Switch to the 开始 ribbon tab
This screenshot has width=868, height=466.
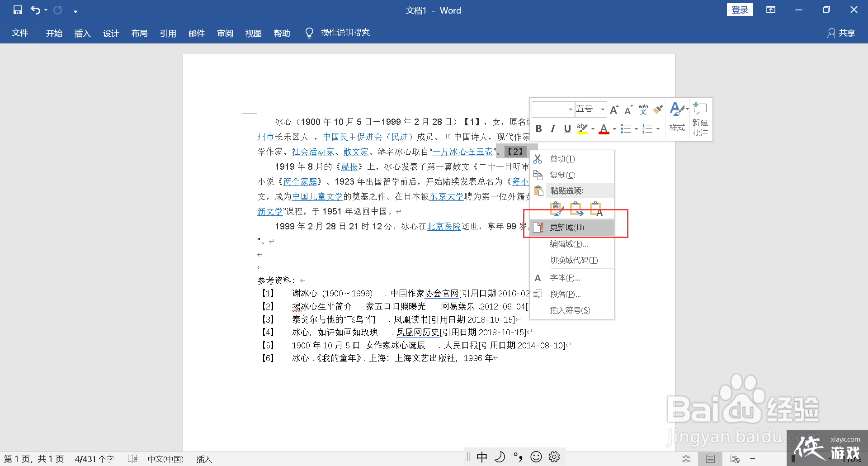tap(54, 33)
